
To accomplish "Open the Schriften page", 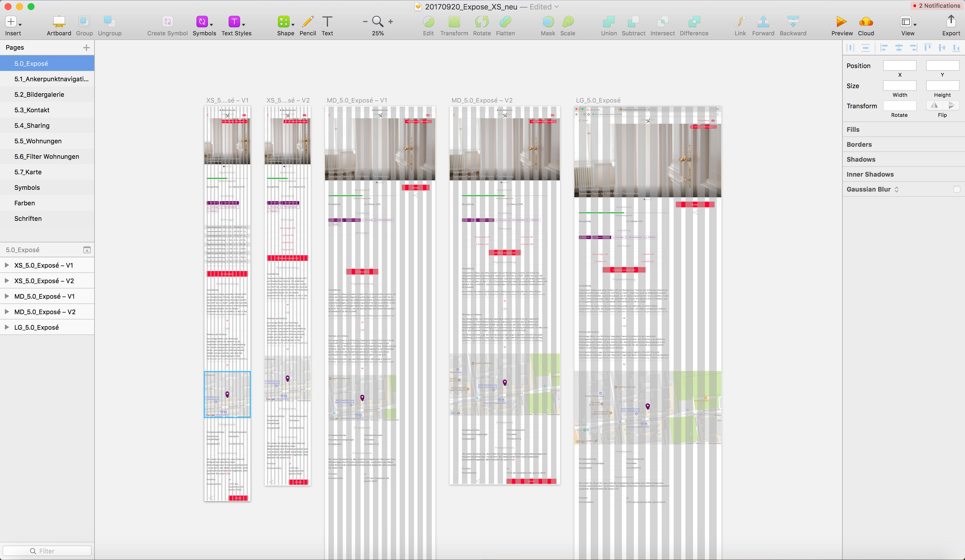I will point(47,218).
